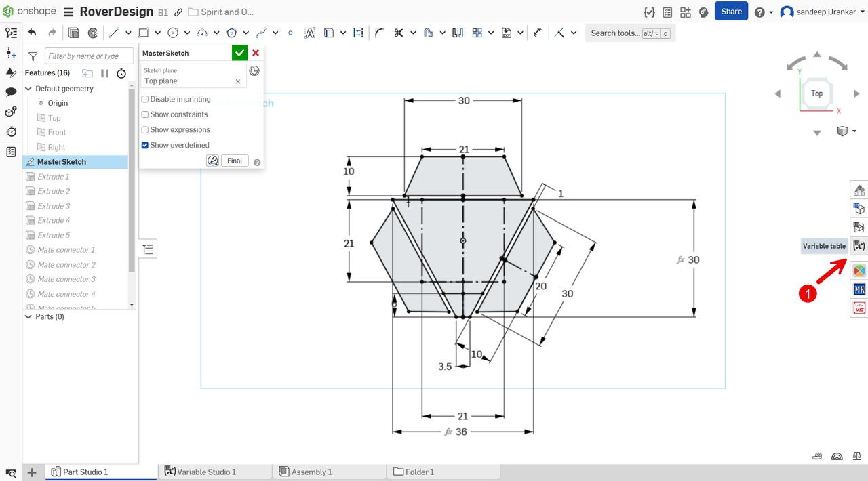Open the Variable table panel
868x481 pixels.
(859, 246)
